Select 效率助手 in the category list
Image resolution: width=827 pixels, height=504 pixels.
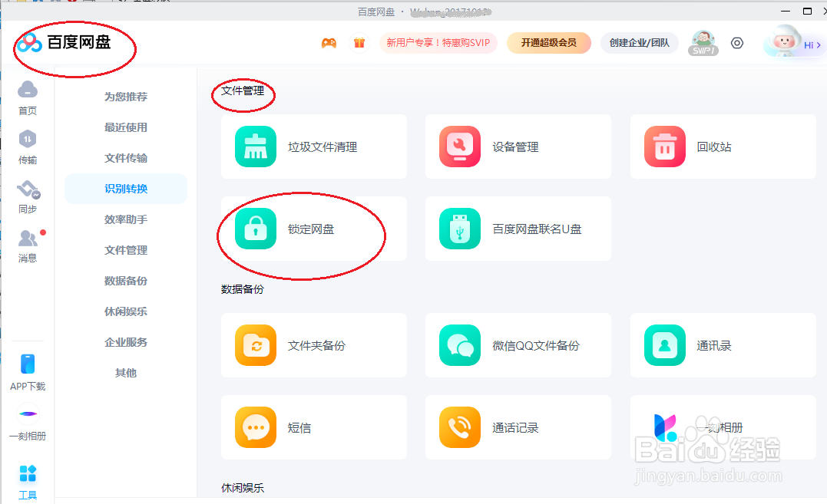point(125,219)
